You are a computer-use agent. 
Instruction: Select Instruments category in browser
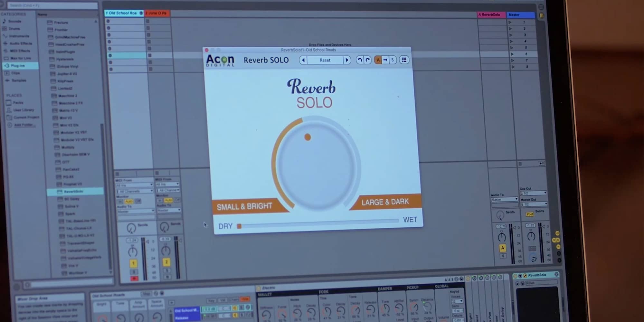[18, 36]
